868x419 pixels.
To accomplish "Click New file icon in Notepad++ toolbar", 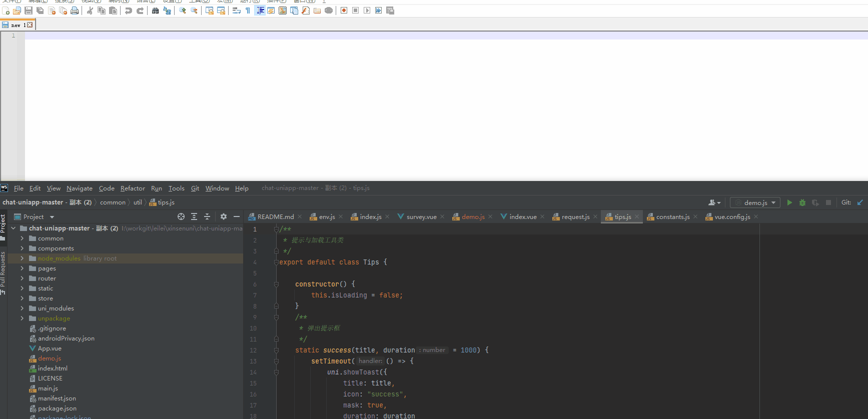I will 6,10.
